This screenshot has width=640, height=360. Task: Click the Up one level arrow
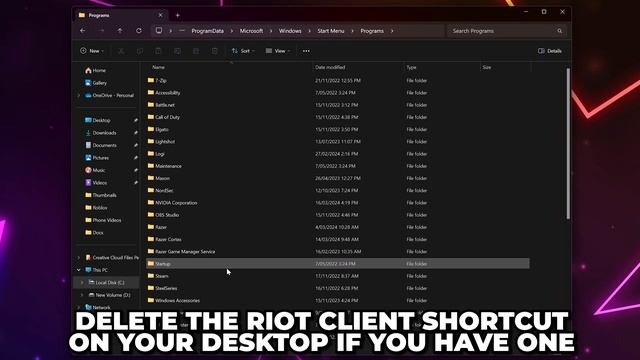tap(120, 31)
